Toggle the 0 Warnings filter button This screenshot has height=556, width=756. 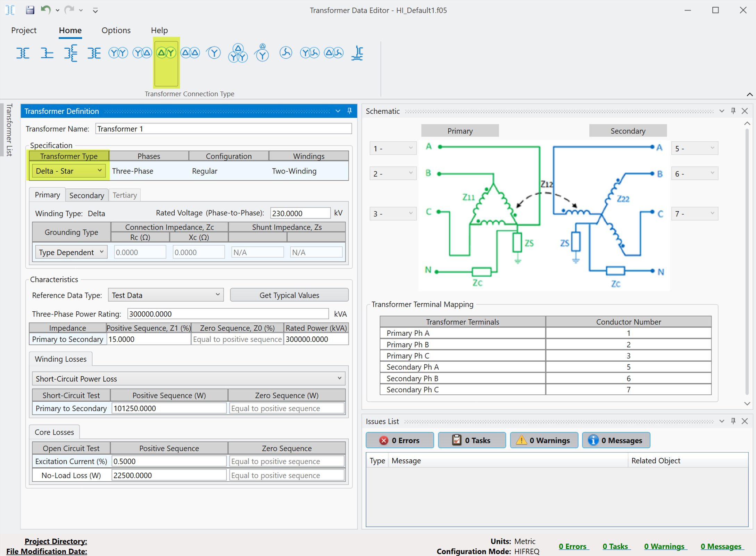point(544,440)
